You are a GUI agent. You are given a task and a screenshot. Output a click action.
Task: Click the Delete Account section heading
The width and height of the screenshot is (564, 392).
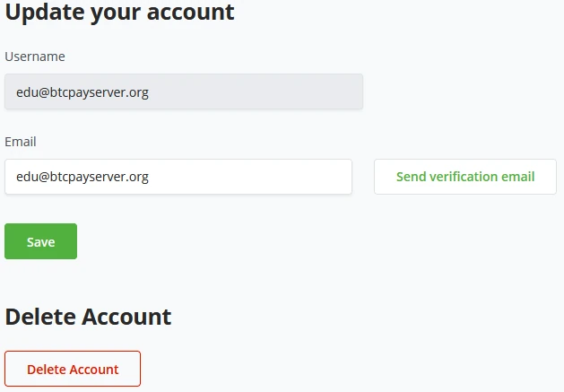88,316
